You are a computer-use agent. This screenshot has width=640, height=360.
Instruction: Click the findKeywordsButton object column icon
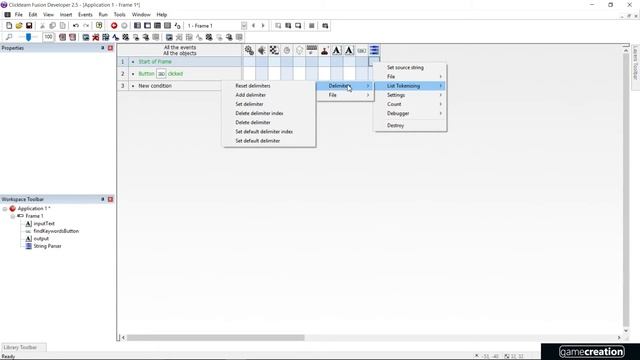[x=362, y=50]
